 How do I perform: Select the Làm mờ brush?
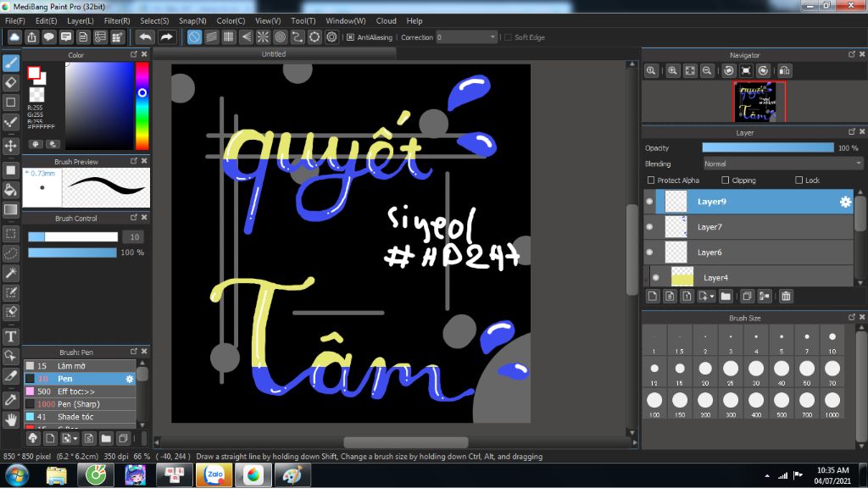tap(80, 366)
